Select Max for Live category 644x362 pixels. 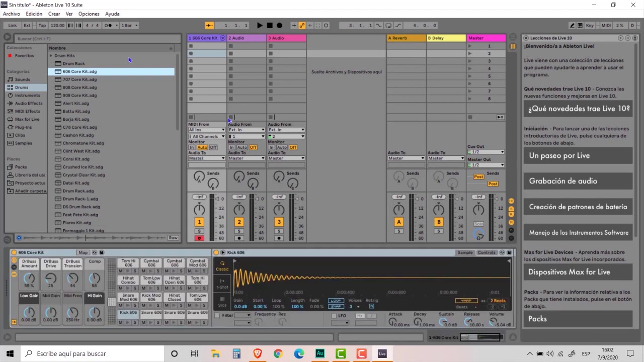(x=27, y=119)
